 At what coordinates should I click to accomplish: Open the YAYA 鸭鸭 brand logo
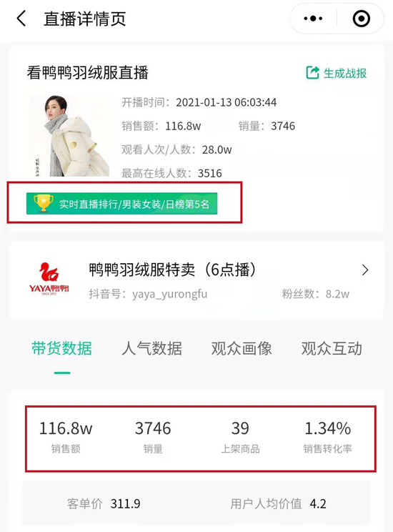49,279
